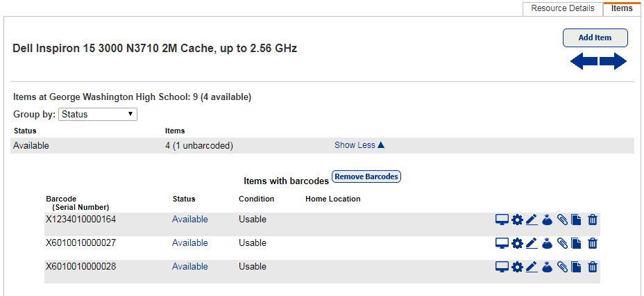Click the paperclip attachment icon for X6010010000028
Image resolution: width=644 pixels, height=296 pixels.
tap(562, 267)
